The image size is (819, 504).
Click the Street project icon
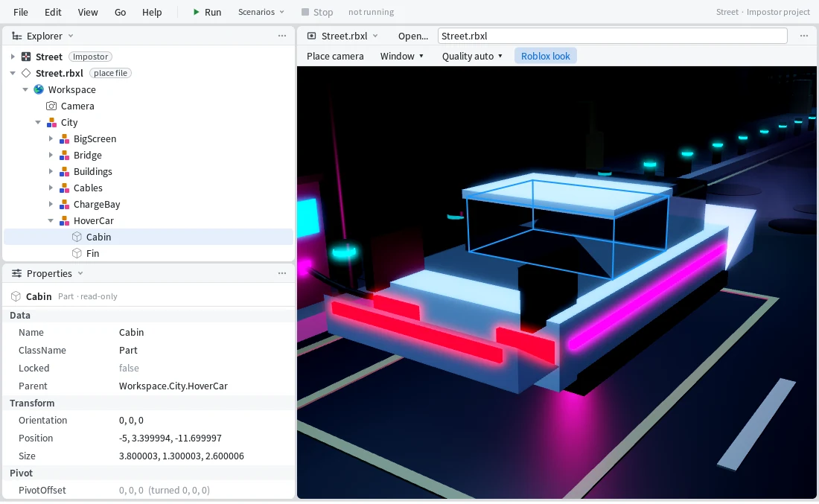pos(26,57)
